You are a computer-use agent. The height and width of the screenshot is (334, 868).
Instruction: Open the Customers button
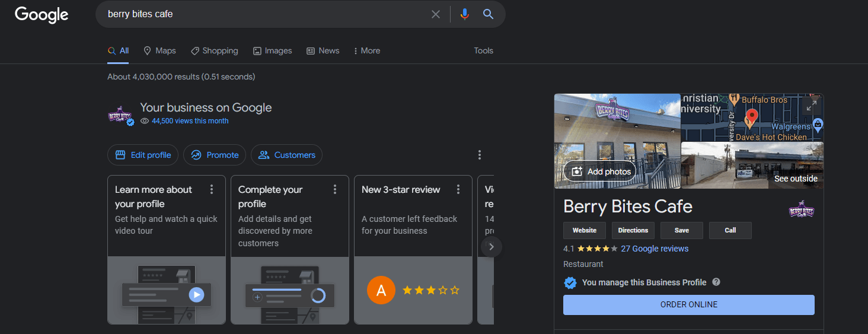click(x=286, y=155)
